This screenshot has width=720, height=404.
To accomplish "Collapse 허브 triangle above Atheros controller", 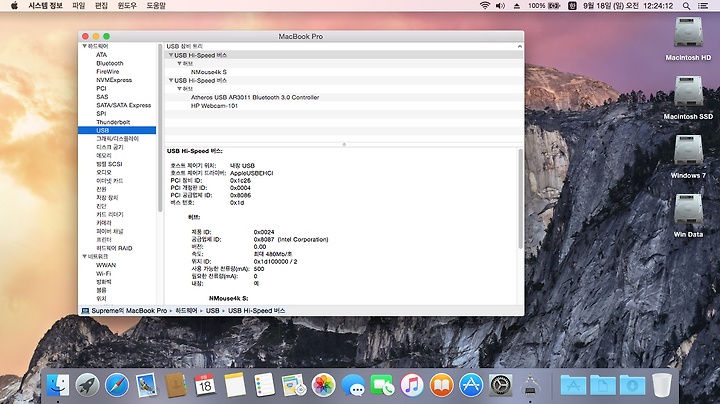I will [x=180, y=89].
